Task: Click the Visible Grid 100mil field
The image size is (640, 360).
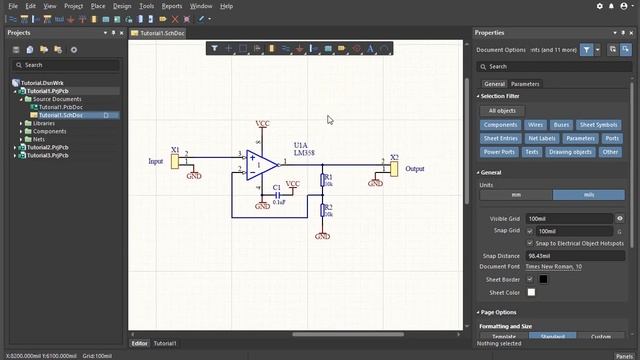Action: coord(569,218)
